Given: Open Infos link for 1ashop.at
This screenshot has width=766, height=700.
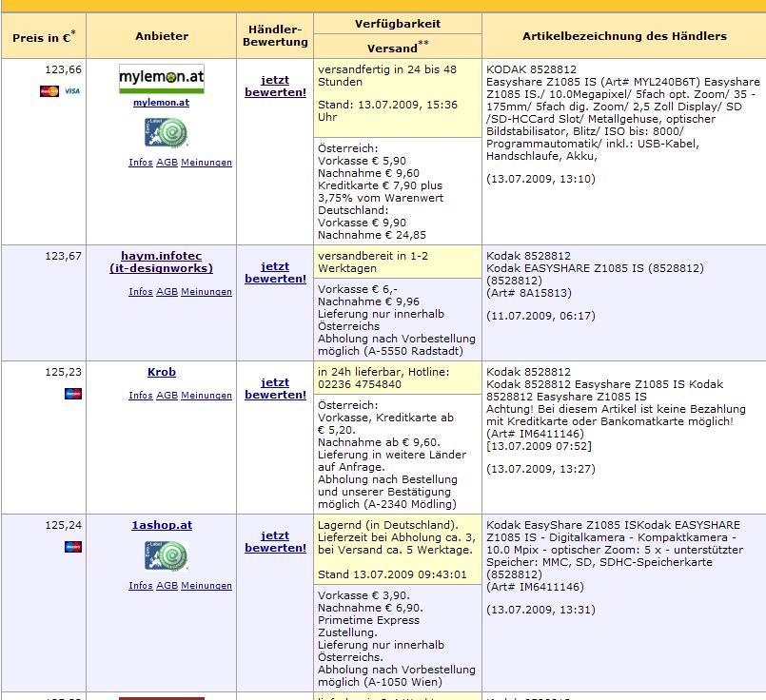Looking at the screenshot, I should pos(141,586).
